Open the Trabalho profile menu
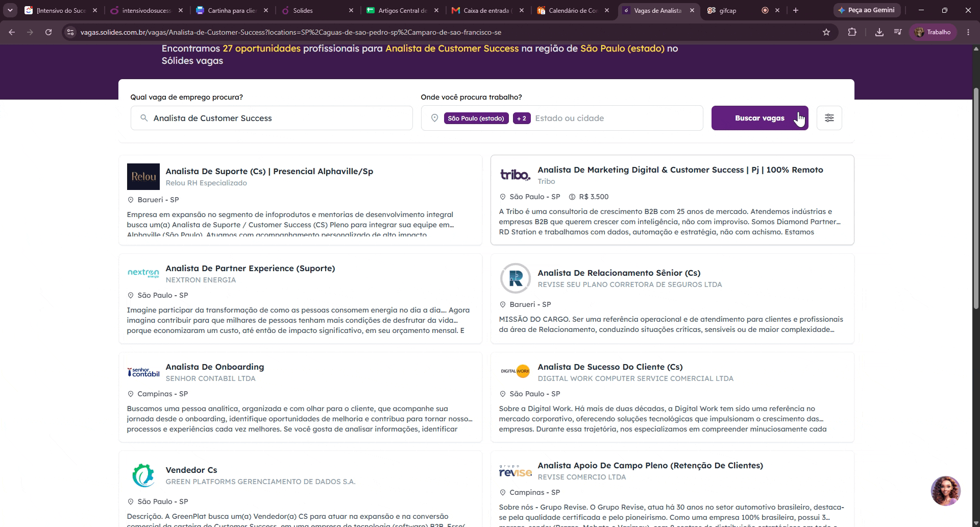The image size is (980, 527). (933, 32)
